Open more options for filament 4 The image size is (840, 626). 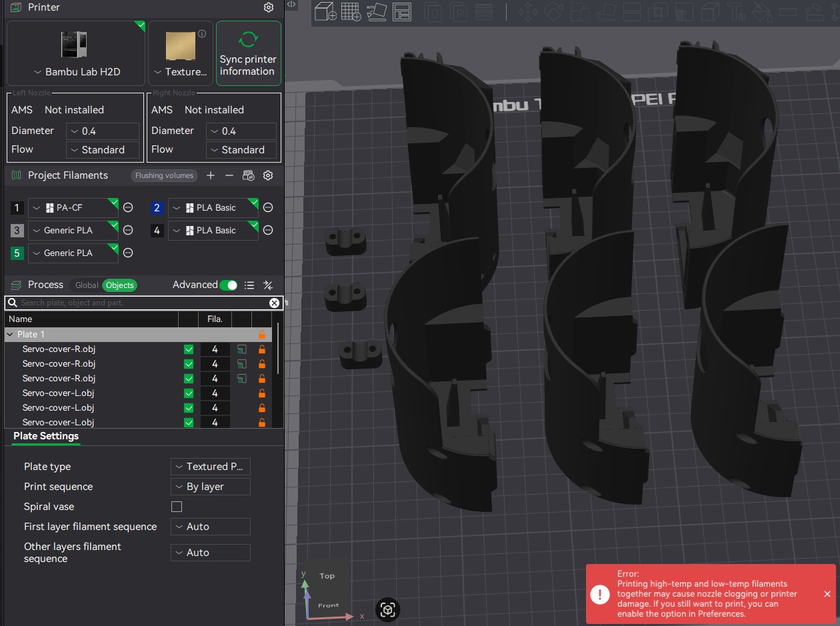pyautogui.click(x=268, y=231)
